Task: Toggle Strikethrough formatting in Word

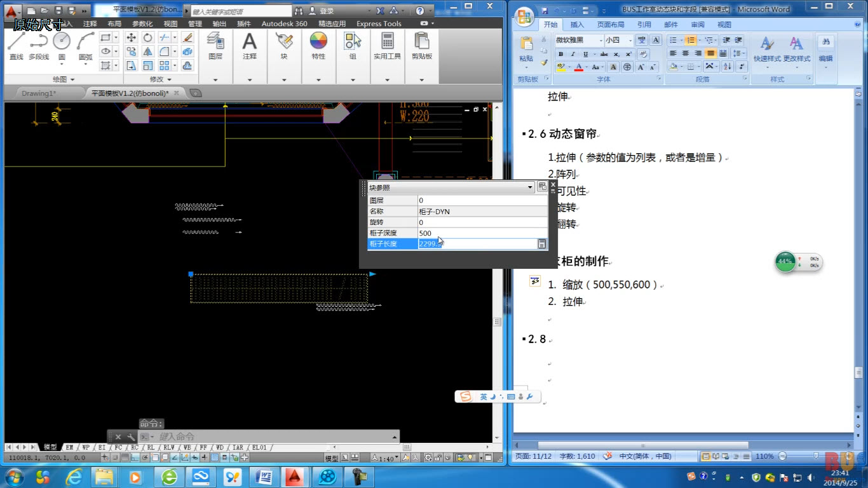Action: (x=604, y=54)
